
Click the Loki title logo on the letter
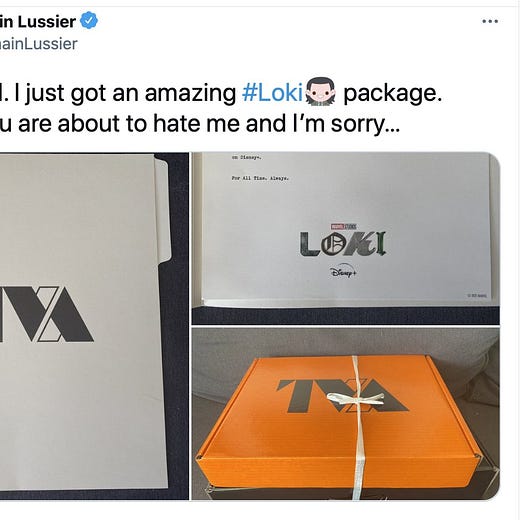(x=343, y=244)
